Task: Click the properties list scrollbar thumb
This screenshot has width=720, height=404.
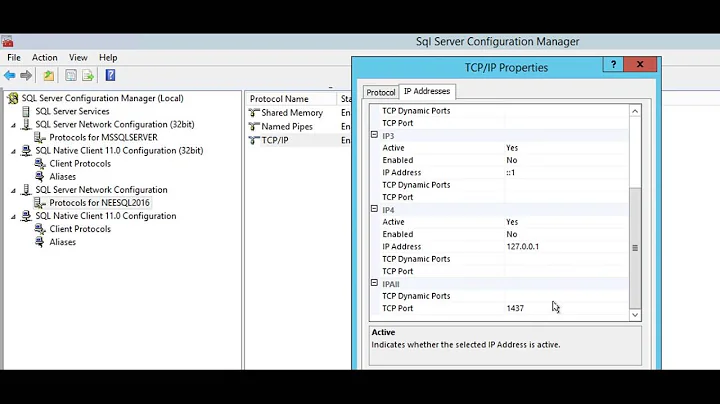Action: point(635,248)
